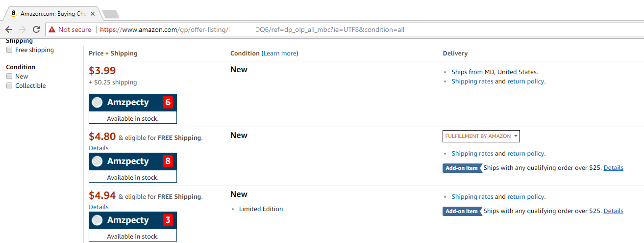Viewport: 644px width, 243px height.
Task: Enable the Free shipping checkbox
Action: (x=9, y=50)
